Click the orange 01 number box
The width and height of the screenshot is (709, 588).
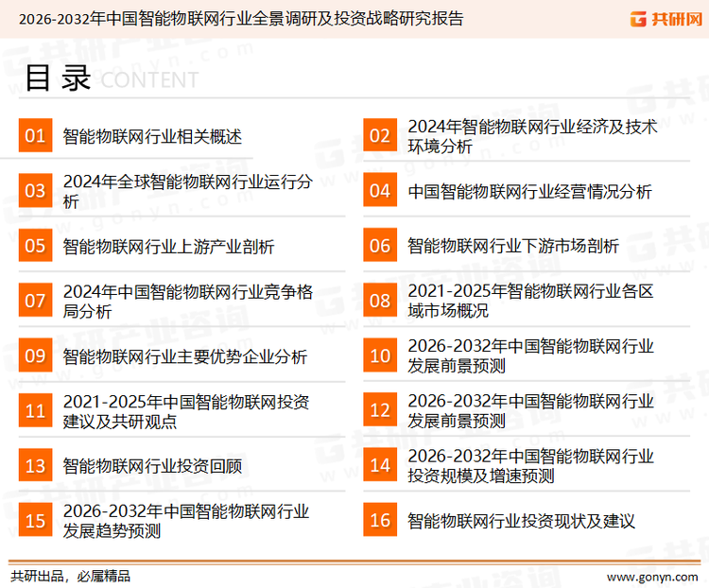[35, 135]
